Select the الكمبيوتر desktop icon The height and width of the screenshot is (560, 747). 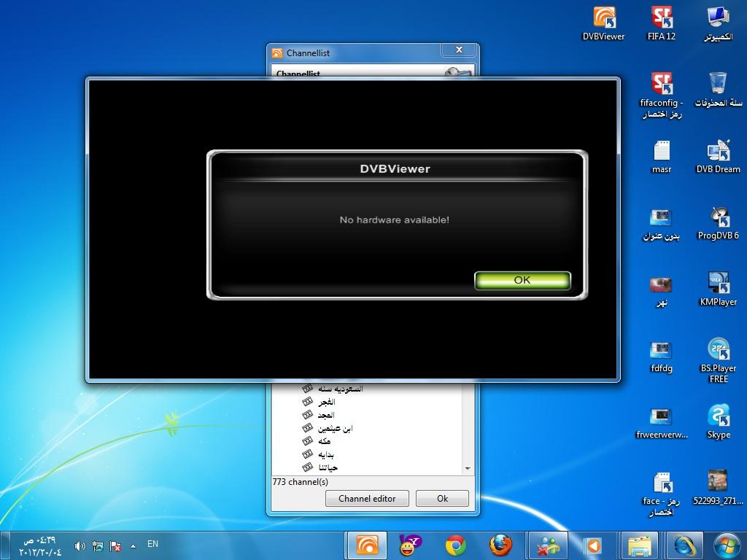click(718, 24)
